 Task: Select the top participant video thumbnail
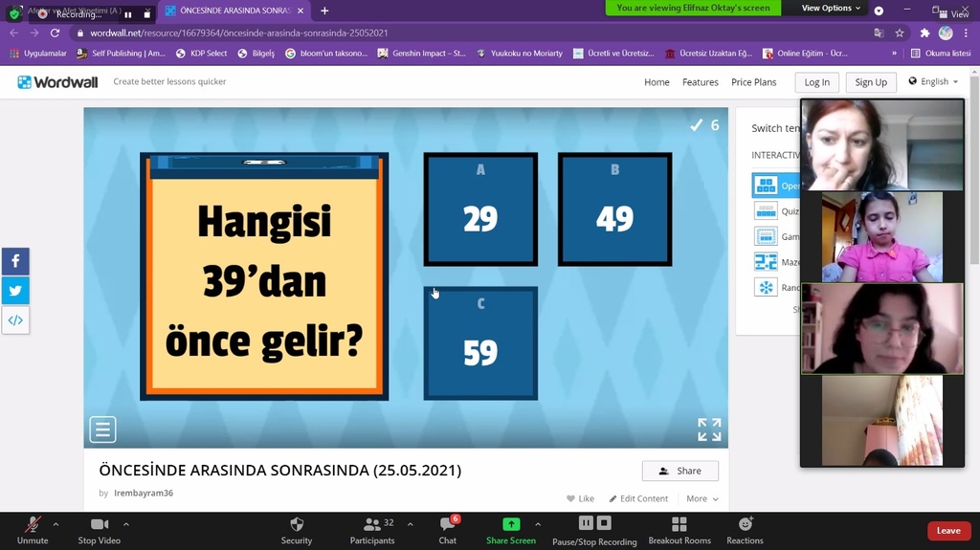point(882,144)
